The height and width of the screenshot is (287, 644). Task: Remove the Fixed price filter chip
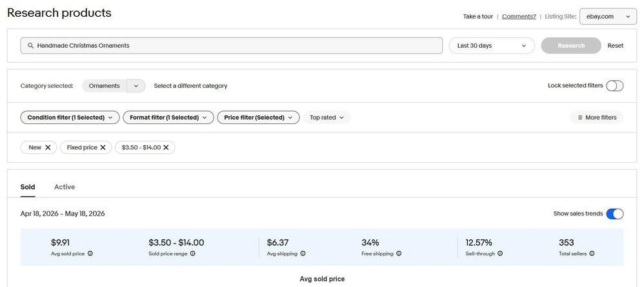point(103,147)
